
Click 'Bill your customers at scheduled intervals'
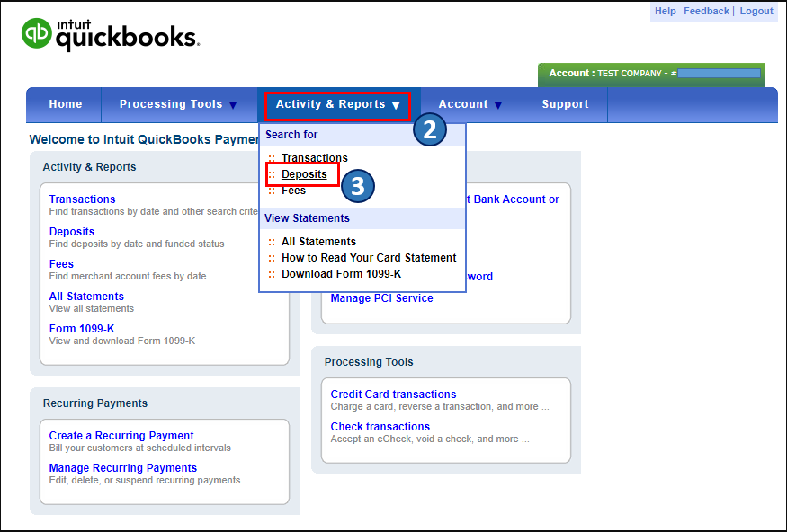coord(140,448)
